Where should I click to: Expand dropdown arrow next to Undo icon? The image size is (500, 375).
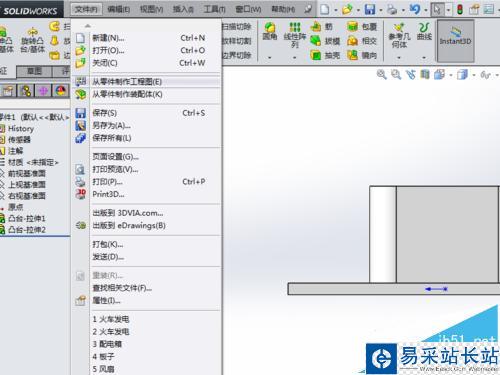pyautogui.click(x=426, y=10)
